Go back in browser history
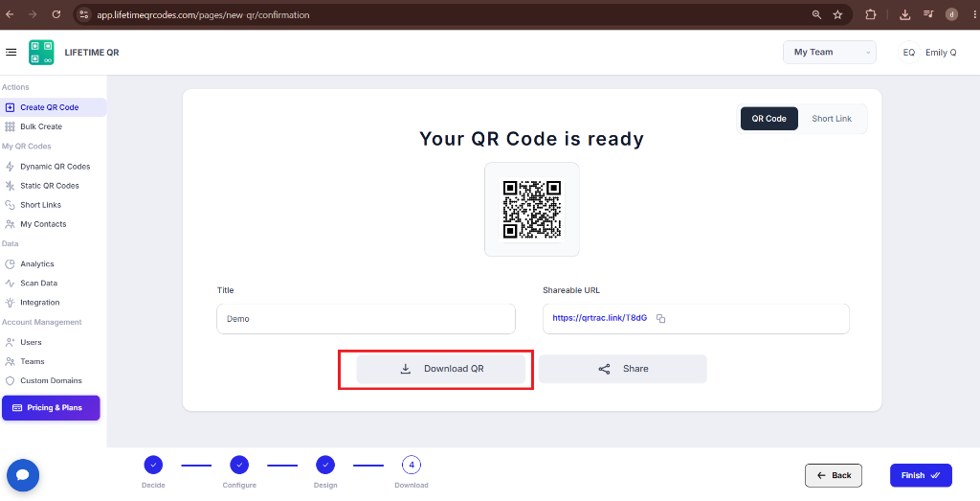Screen dimensions: 980x501 point(10,14)
